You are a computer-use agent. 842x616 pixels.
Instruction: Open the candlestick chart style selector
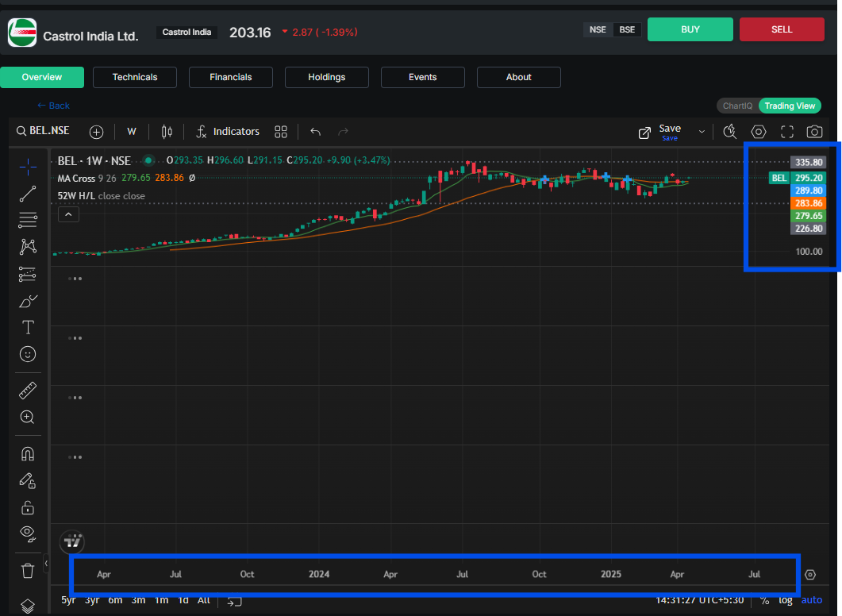click(x=167, y=132)
